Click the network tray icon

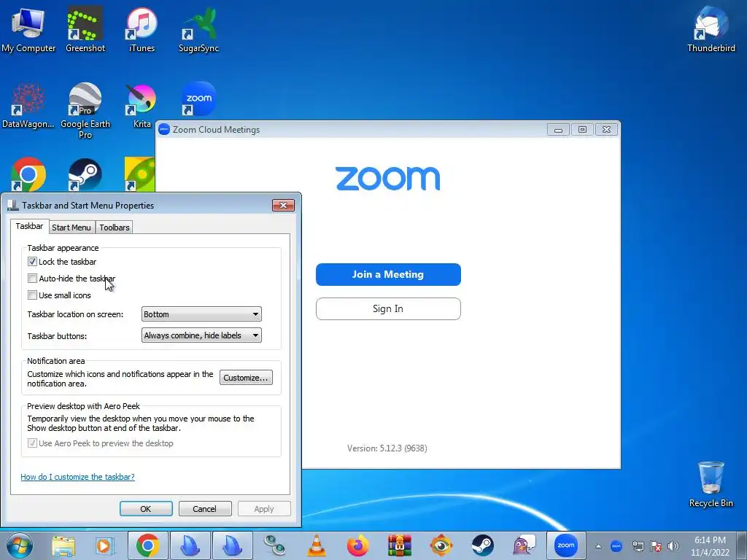coord(638,546)
